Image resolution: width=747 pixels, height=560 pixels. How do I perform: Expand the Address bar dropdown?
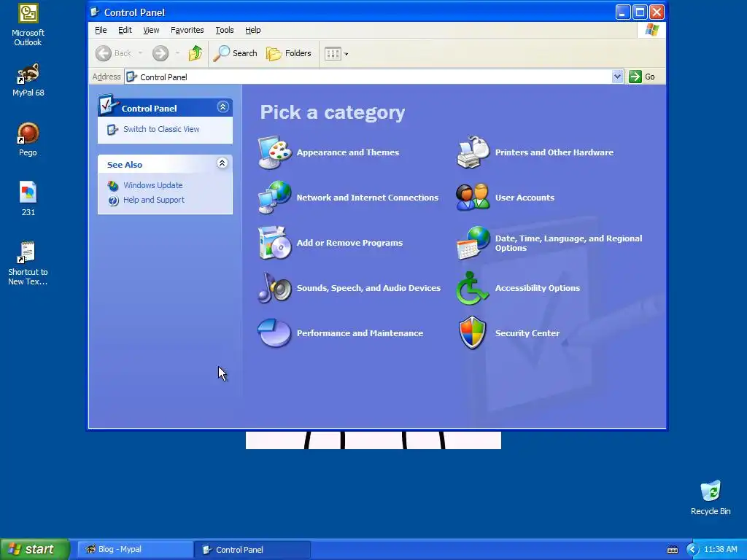pyautogui.click(x=617, y=77)
